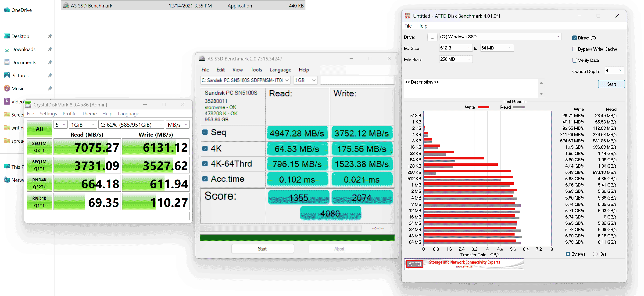
Task: Unpin Music using its pin icon
Action: tap(50, 88)
